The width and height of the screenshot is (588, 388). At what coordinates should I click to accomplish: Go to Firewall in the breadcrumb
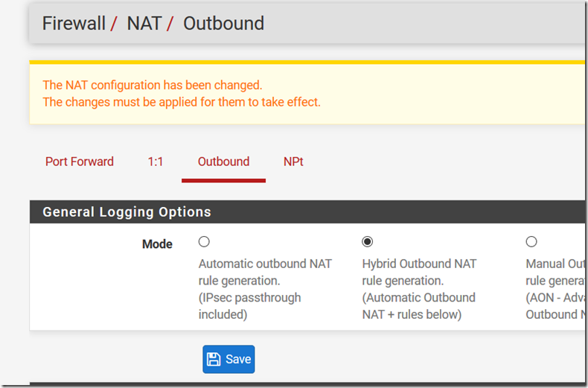click(74, 23)
